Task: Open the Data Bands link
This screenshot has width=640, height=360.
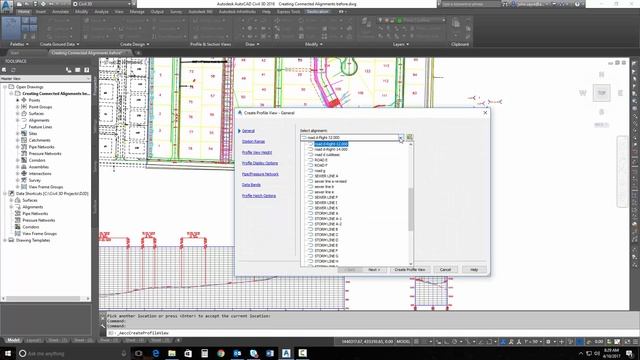Action: point(251,185)
